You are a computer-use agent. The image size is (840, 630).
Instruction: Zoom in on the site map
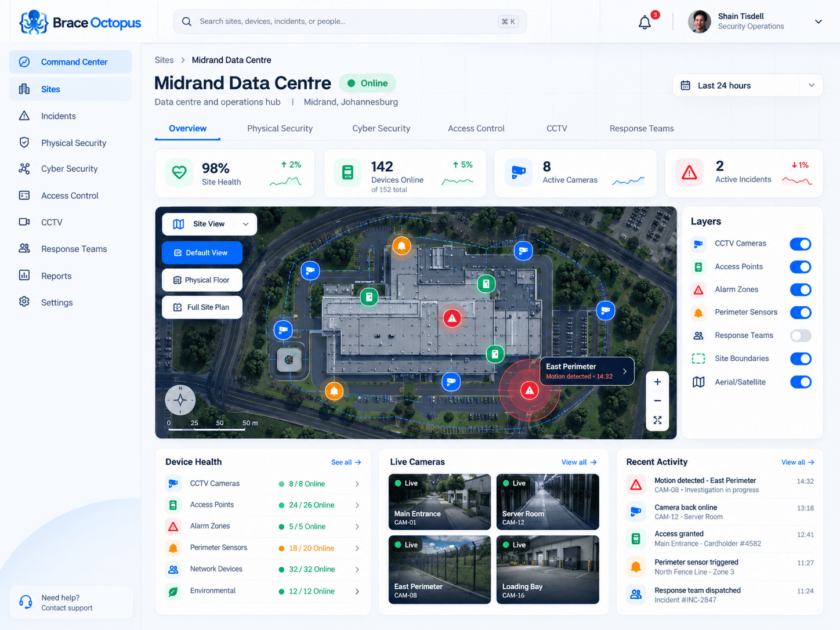pos(657,382)
